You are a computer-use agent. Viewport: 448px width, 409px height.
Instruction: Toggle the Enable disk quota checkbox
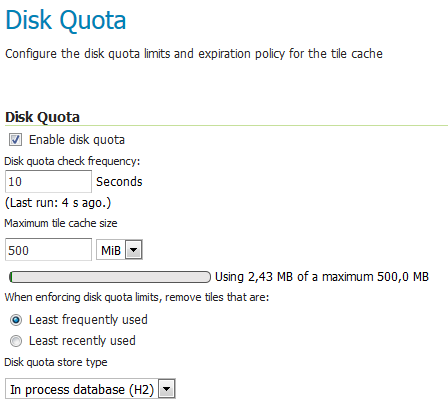tap(15, 140)
